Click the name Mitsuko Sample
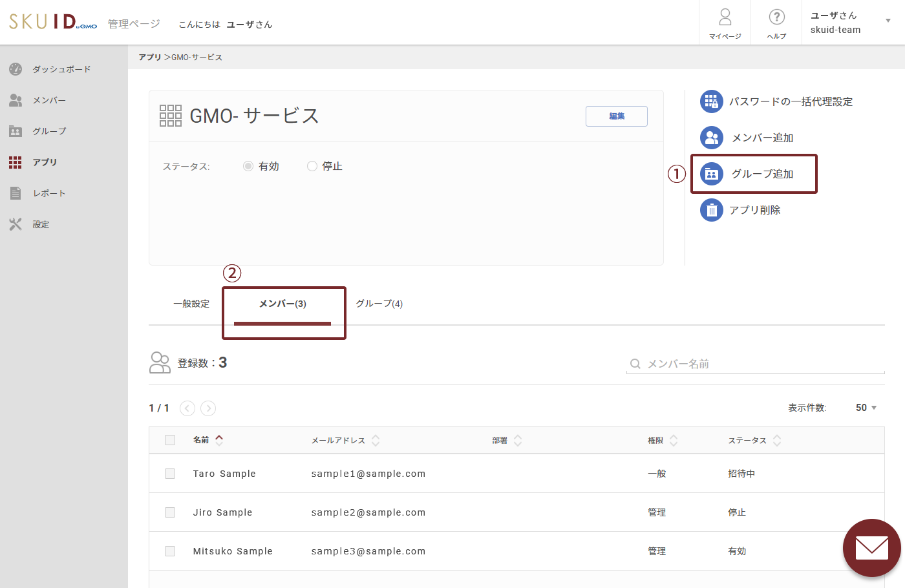The image size is (905, 588). tap(233, 551)
